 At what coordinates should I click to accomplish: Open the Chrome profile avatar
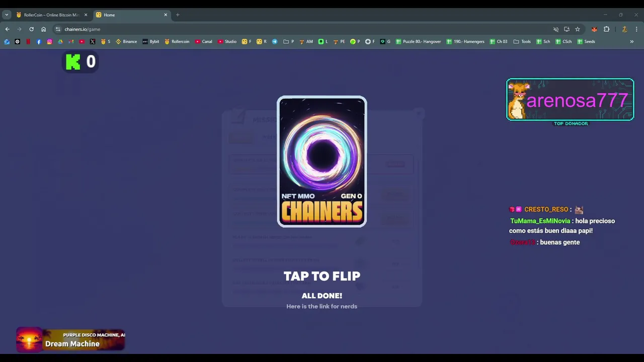(x=624, y=29)
